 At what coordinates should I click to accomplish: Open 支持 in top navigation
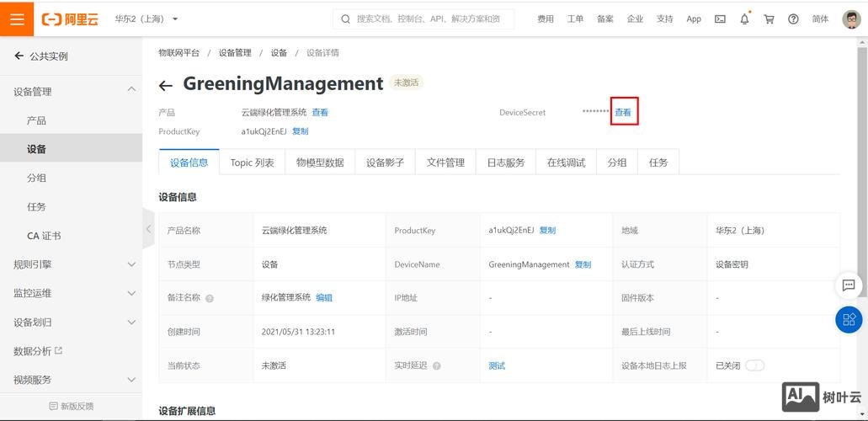pos(665,19)
